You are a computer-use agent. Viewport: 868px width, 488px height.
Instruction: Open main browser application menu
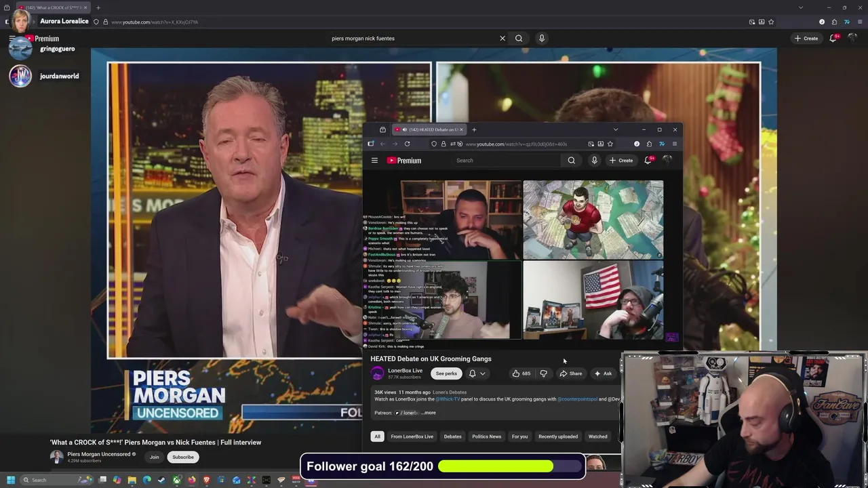coord(859,22)
